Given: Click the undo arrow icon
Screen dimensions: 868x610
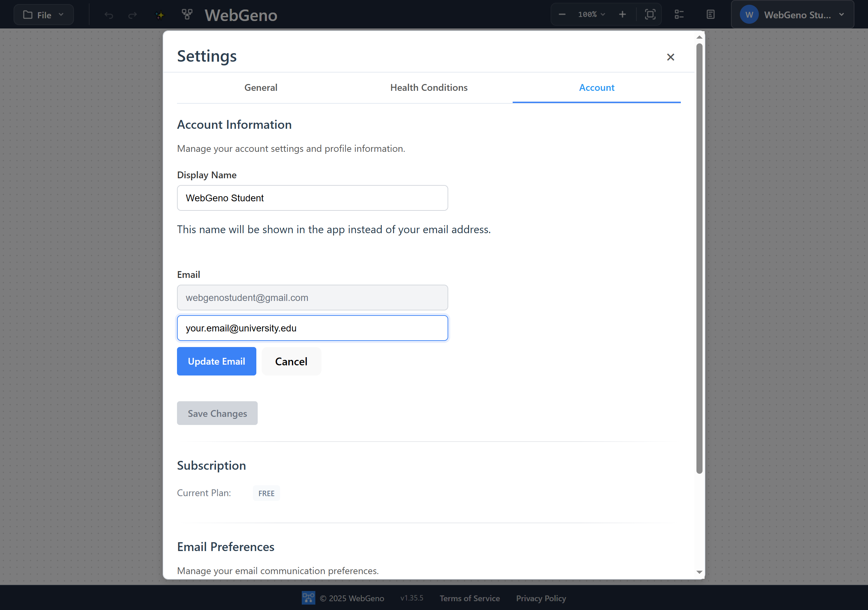Looking at the screenshot, I should tap(109, 15).
